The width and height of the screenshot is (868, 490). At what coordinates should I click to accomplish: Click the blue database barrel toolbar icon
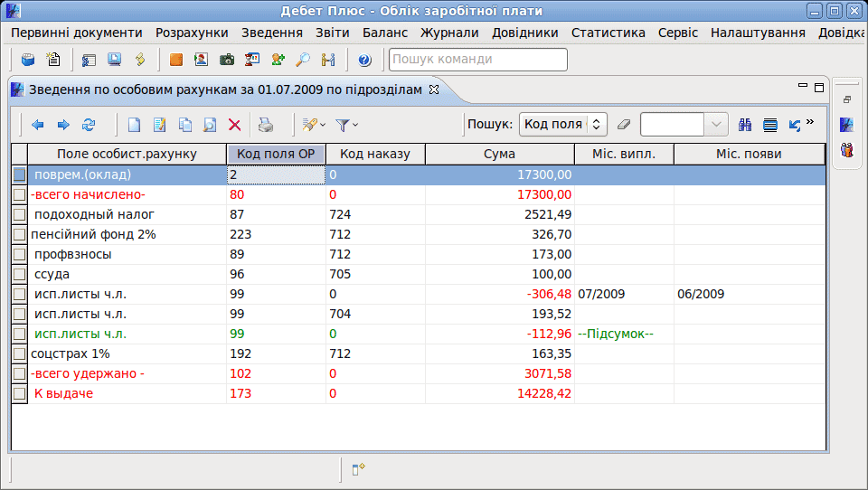pyautogui.click(x=28, y=60)
